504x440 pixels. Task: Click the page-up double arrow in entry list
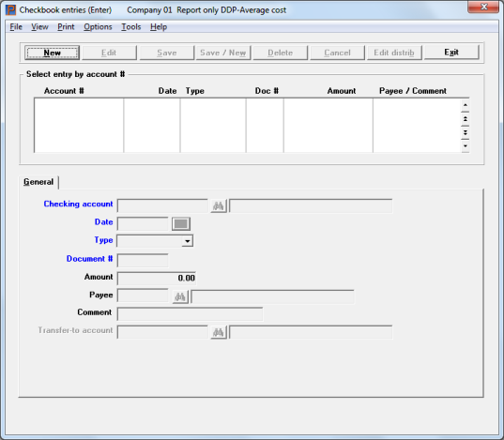tap(466, 119)
